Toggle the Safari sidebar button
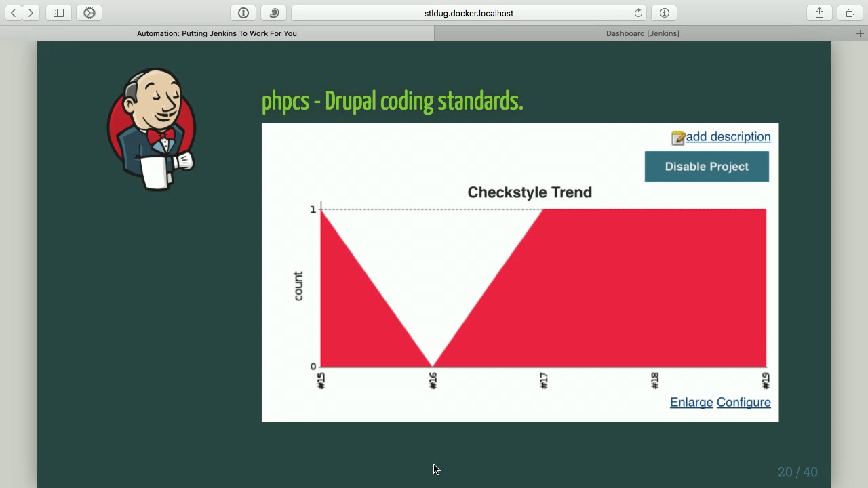868x488 pixels. (59, 13)
